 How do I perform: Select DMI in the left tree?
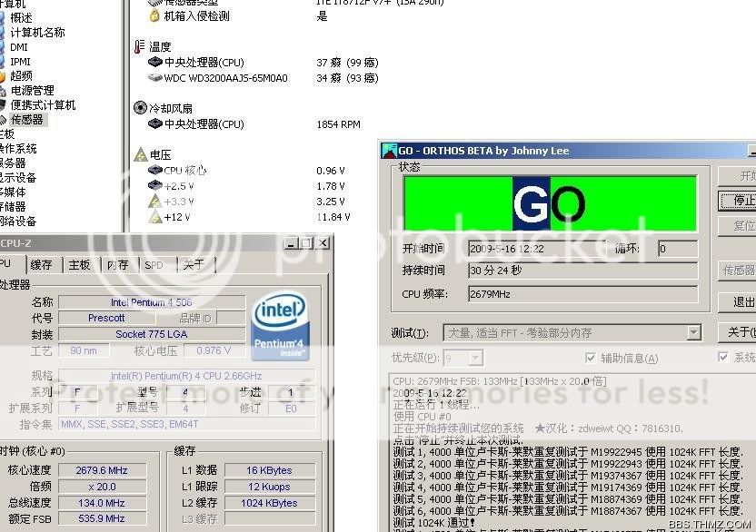[19, 47]
